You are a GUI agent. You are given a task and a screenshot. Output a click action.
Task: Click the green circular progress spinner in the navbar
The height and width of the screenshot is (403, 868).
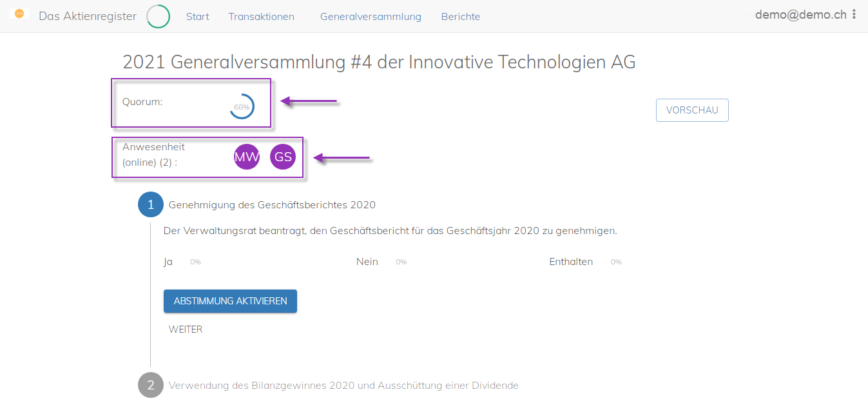click(159, 16)
